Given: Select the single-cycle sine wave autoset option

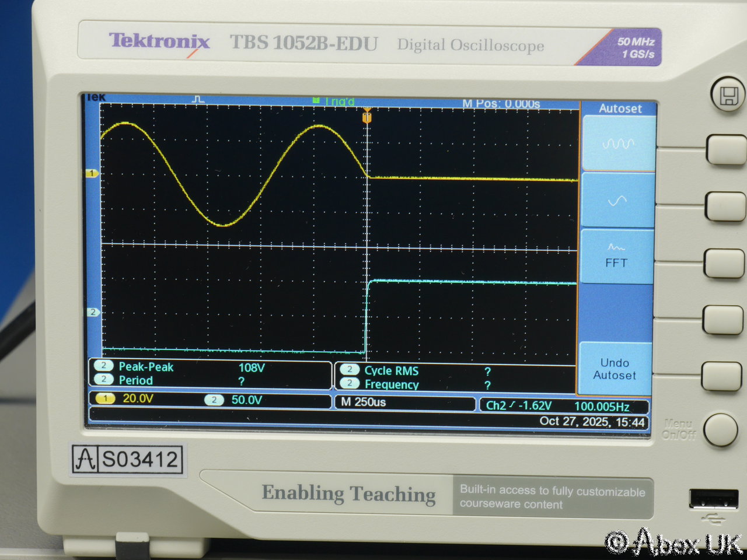Looking at the screenshot, I should [617, 200].
